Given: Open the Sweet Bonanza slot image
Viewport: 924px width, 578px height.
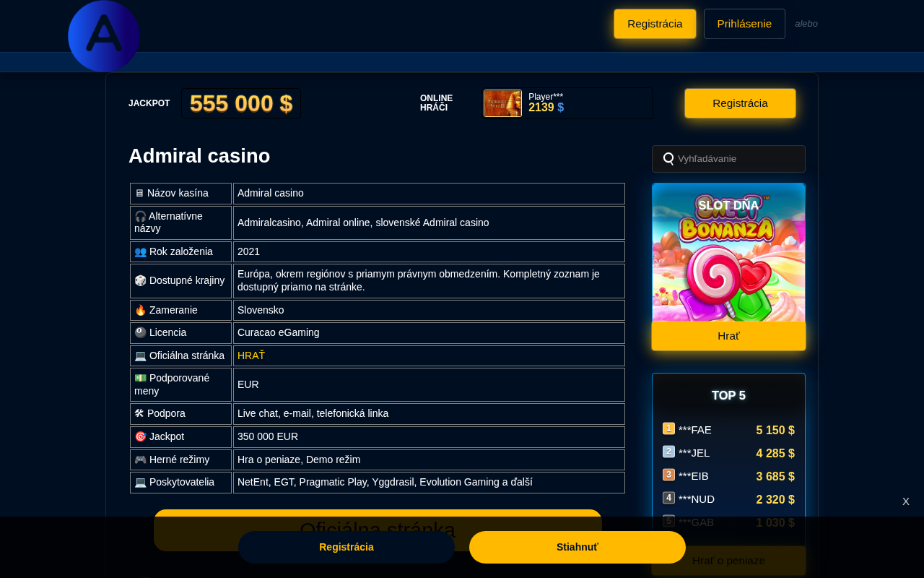Looking at the screenshot, I should point(728,252).
